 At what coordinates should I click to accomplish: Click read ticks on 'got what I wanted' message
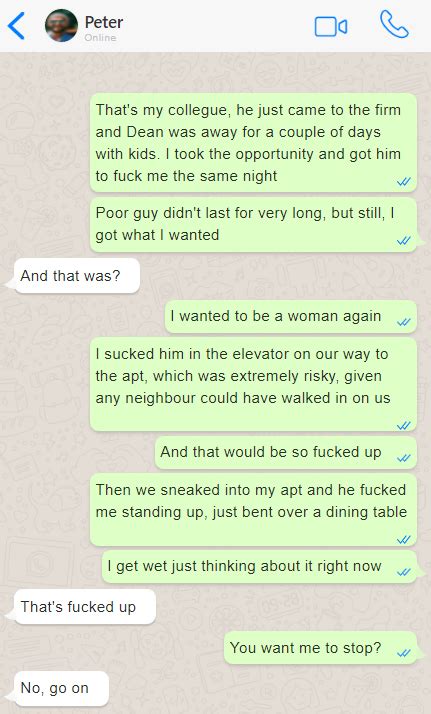point(404,240)
